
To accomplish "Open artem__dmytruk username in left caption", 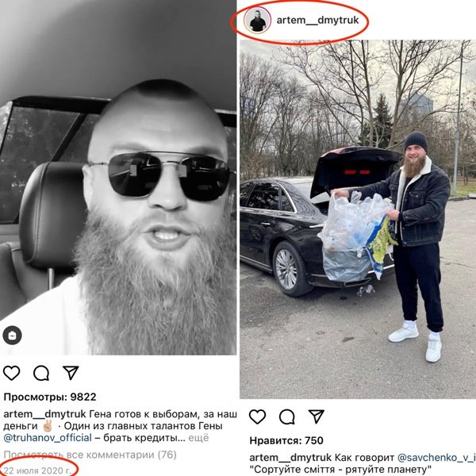I will point(44,414).
